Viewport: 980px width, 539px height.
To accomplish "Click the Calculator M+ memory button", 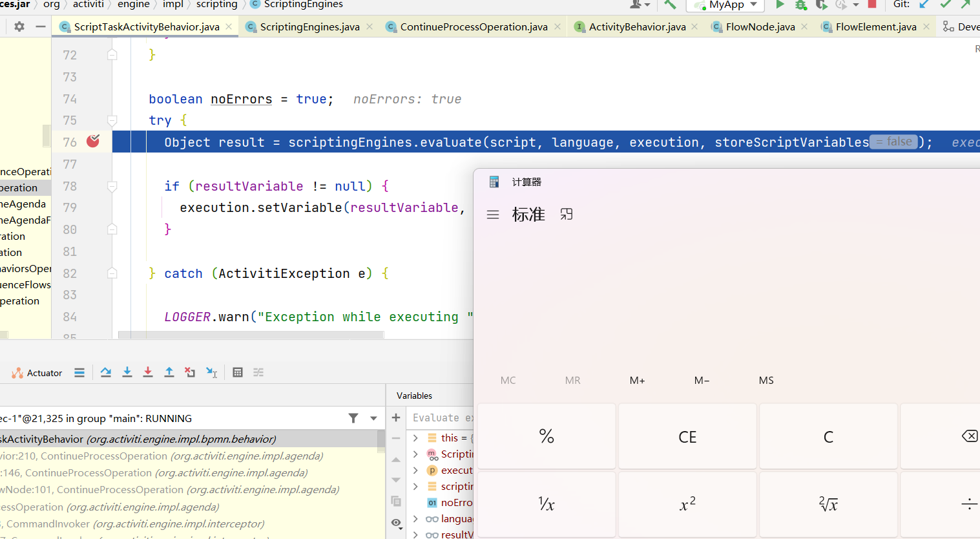I will (638, 381).
